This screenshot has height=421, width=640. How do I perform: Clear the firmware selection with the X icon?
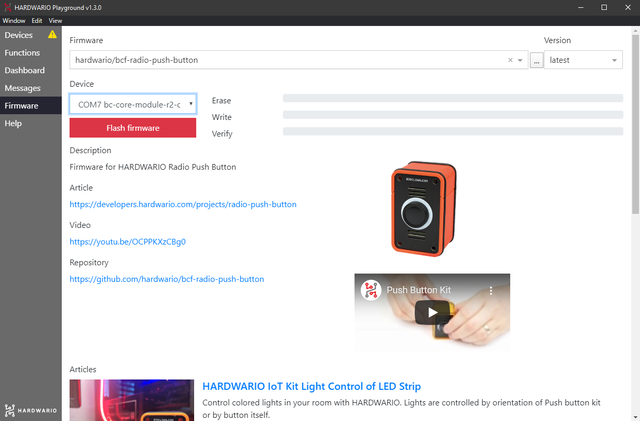509,60
